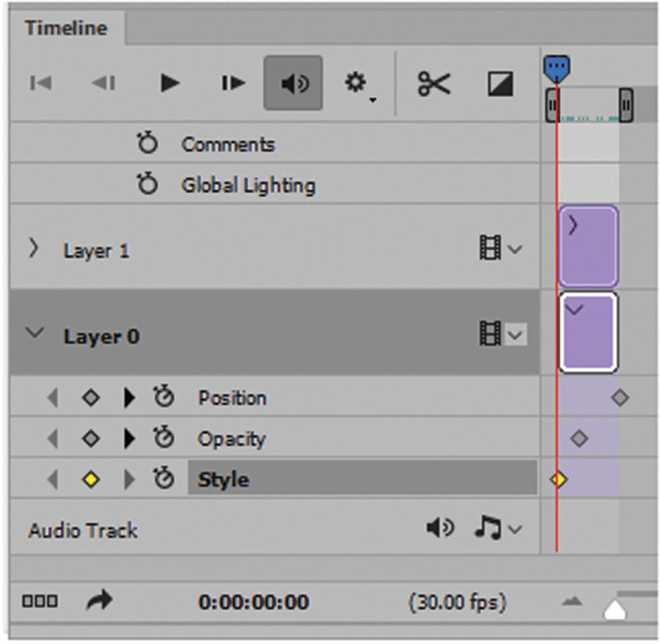Split clip at playhead with scissors
Screen dimensions: 660x644
[x=434, y=84]
